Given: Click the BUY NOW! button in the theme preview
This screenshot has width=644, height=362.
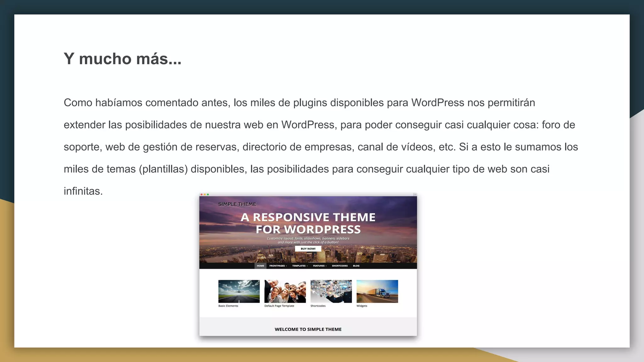Looking at the screenshot, I should [x=308, y=249].
